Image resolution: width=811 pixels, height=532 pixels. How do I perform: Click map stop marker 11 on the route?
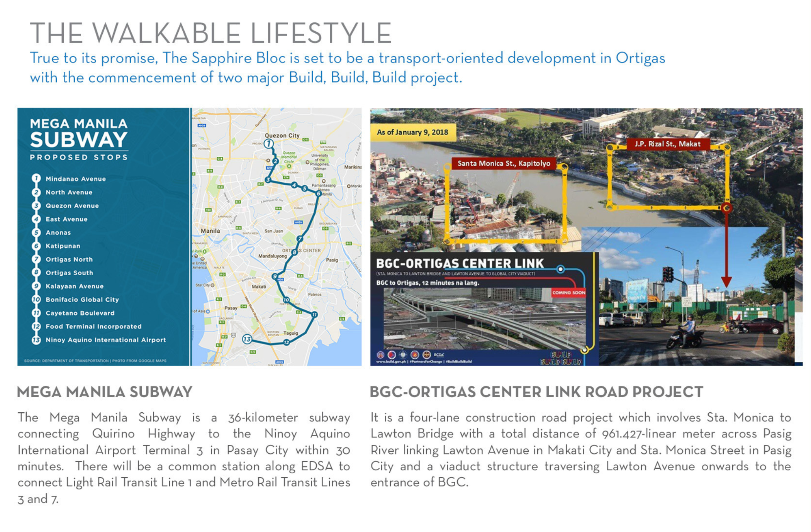coord(314,315)
